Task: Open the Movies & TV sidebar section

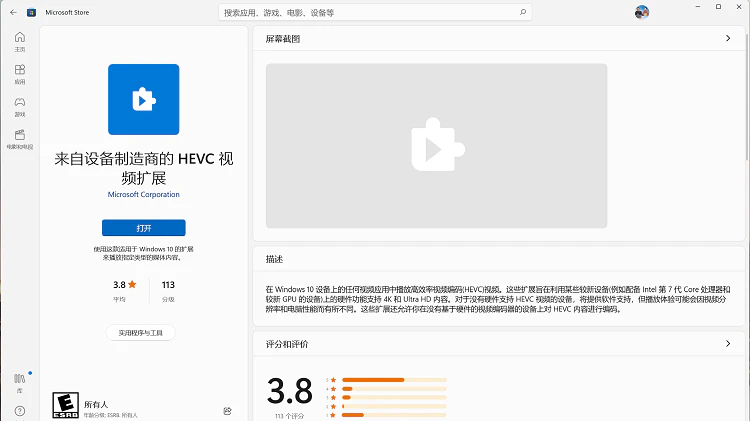Action: 20,139
